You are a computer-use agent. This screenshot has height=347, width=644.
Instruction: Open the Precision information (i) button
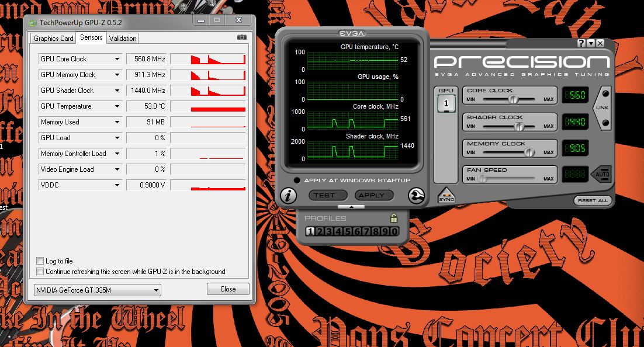(288, 196)
